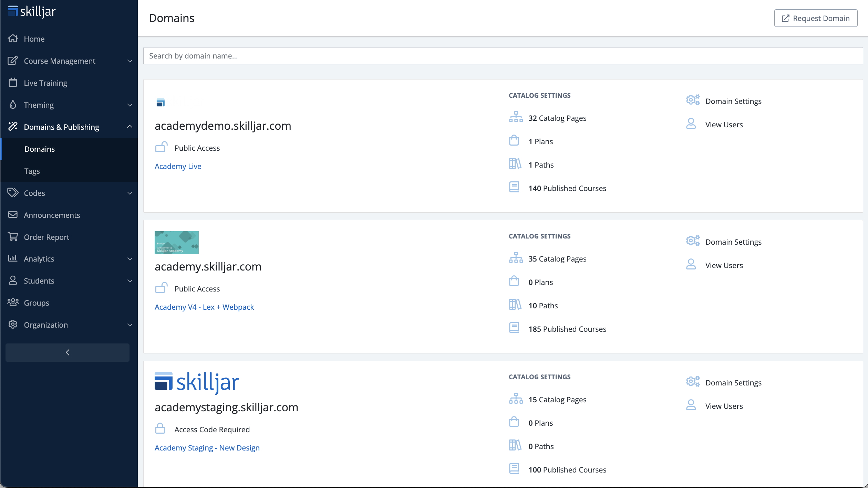Image resolution: width=868 pixels, height=488 pixels.
Task: Click the Students person icon
Action: (x=13, y=280)
